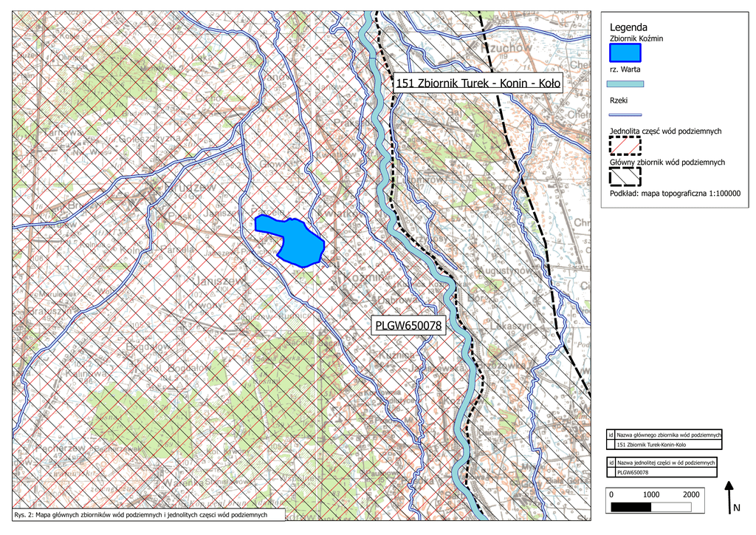Click the Brudzew town name on the map
The height and width of the screenshot is (535, 756).
(192, 188)
